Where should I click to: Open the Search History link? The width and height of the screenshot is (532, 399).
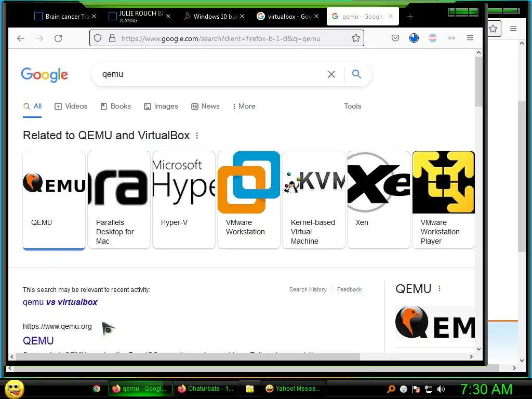(x=308, y=289)
